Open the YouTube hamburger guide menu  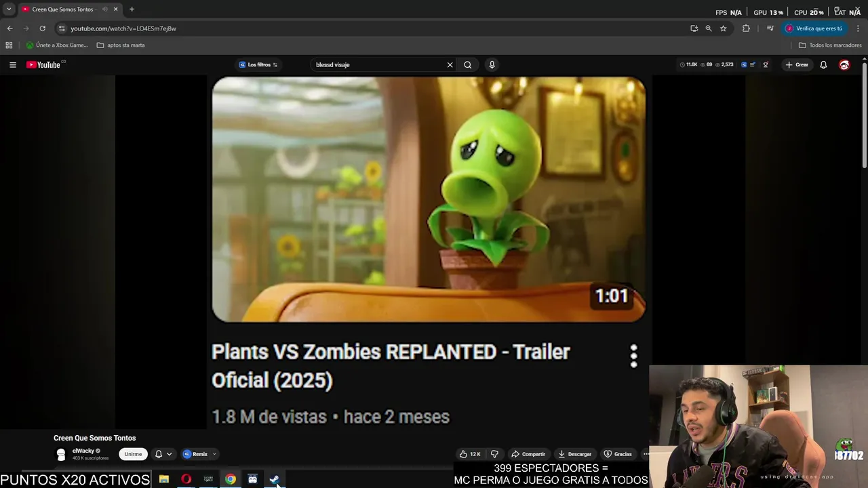(x=12, y=65)
